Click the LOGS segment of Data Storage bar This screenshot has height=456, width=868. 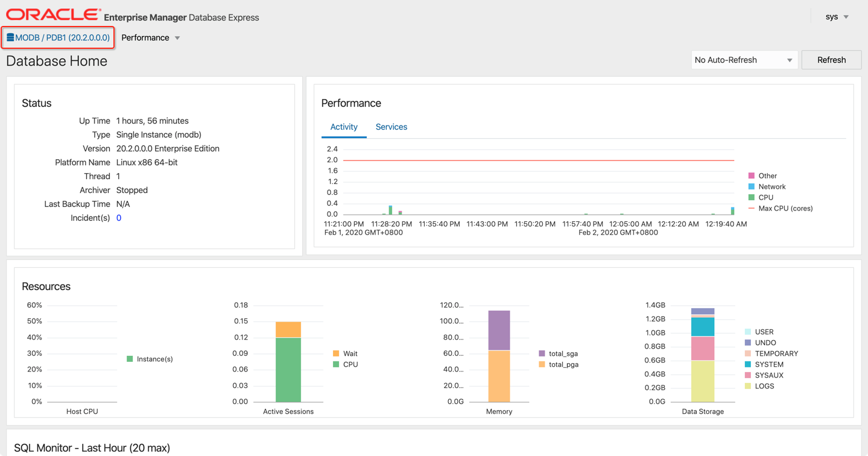tap(703, 381)
